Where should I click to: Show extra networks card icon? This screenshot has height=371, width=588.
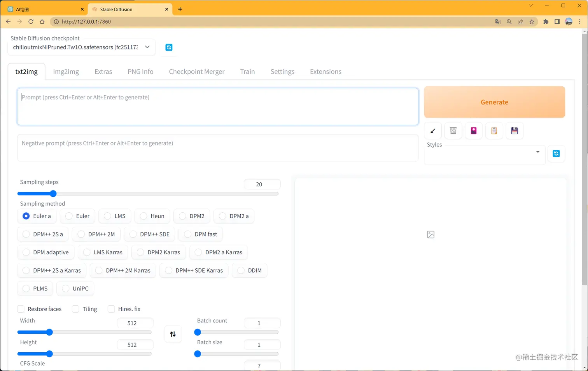pyautogui.click(x=474, y=131)
